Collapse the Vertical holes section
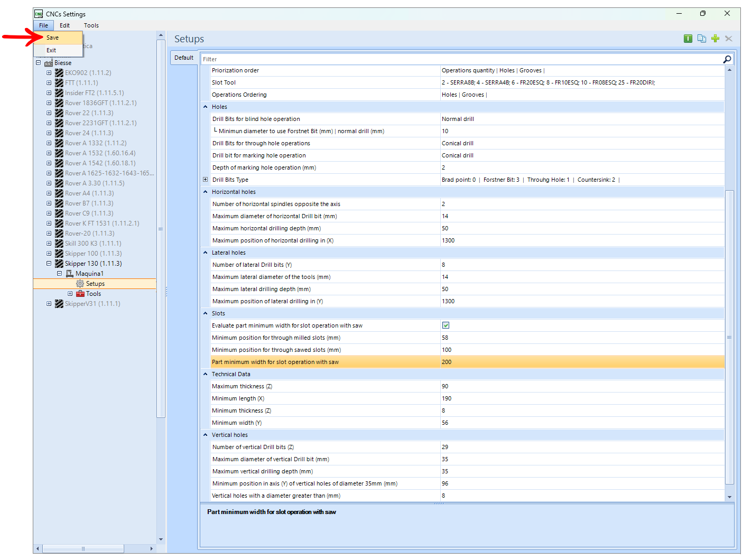This screenshot has width=752, height=560. pyautogui.click(x=206, y=435)
